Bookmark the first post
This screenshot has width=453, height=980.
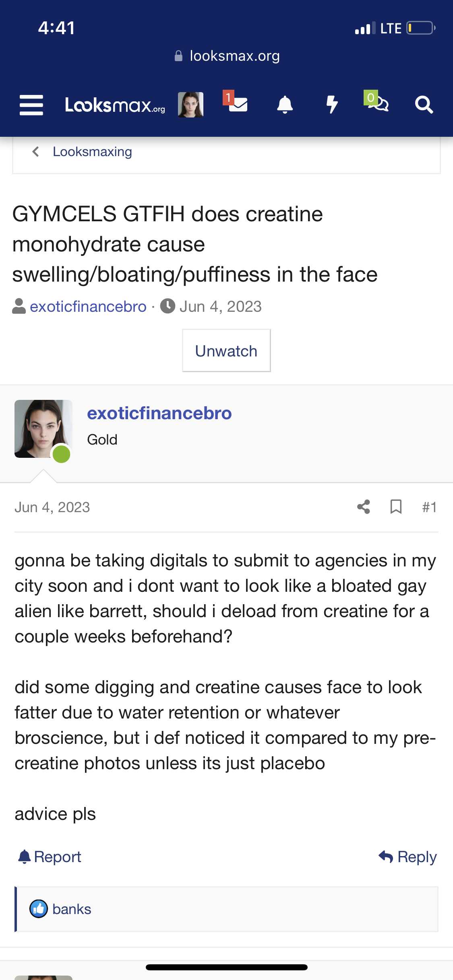pos(396,507)
